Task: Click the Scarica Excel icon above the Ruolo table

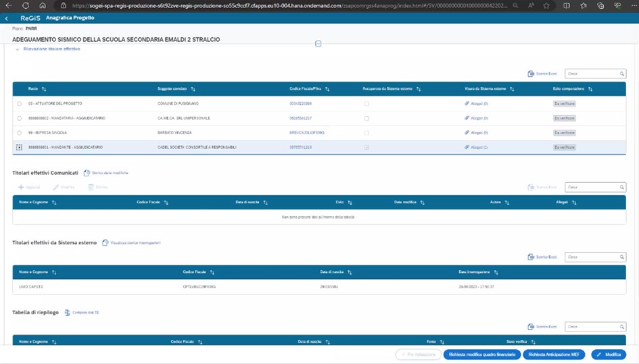Action: pyautogui.click(x=530, y=74)
